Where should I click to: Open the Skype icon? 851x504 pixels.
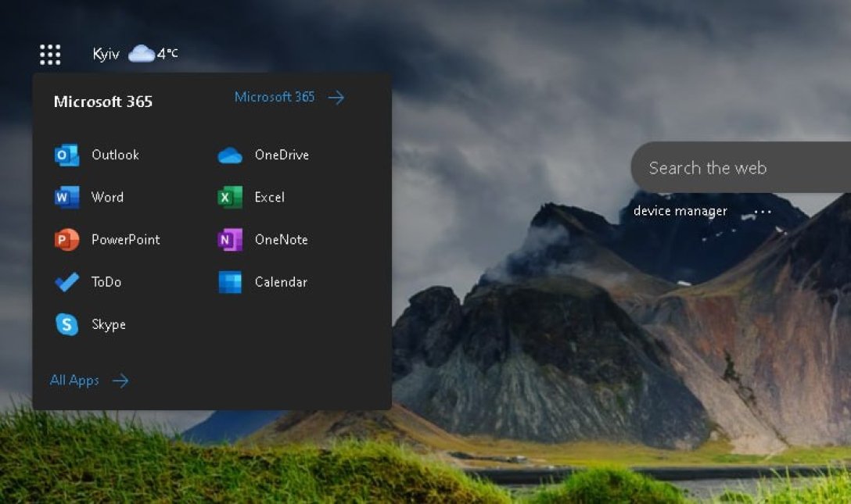[66, 324]
